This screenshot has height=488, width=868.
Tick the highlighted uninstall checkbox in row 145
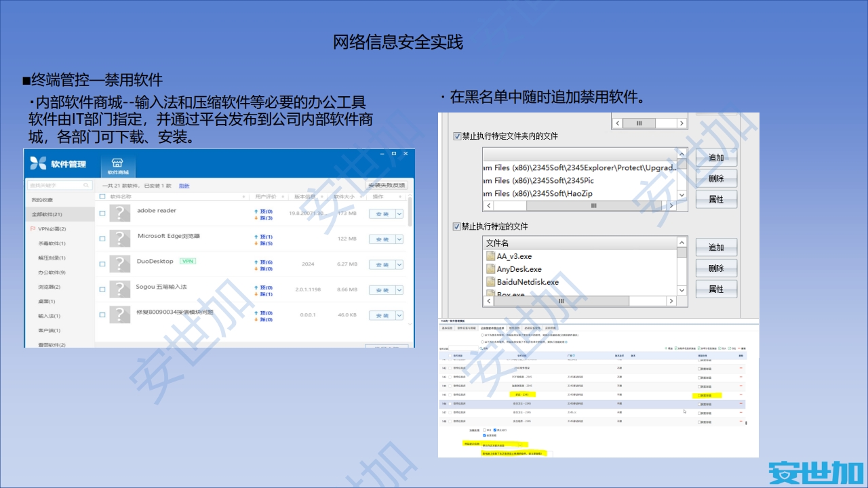coord(700,394)
